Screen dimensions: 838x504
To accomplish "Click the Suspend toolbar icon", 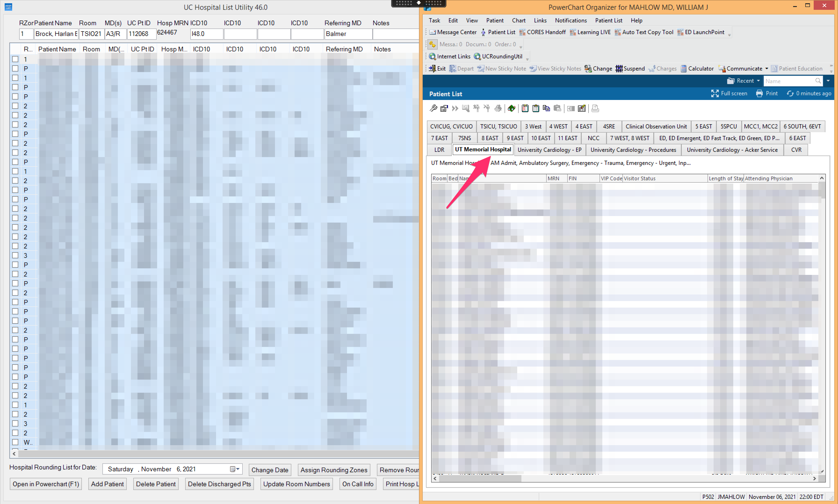I will point(619,69).
